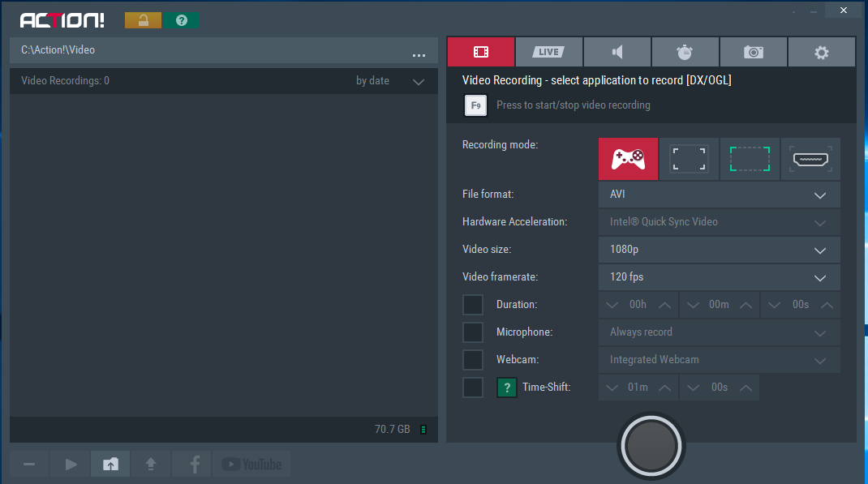Click the three dots to browse video folder
The width and height of the screenshot is (868, 484).
(x=419, y=55)
